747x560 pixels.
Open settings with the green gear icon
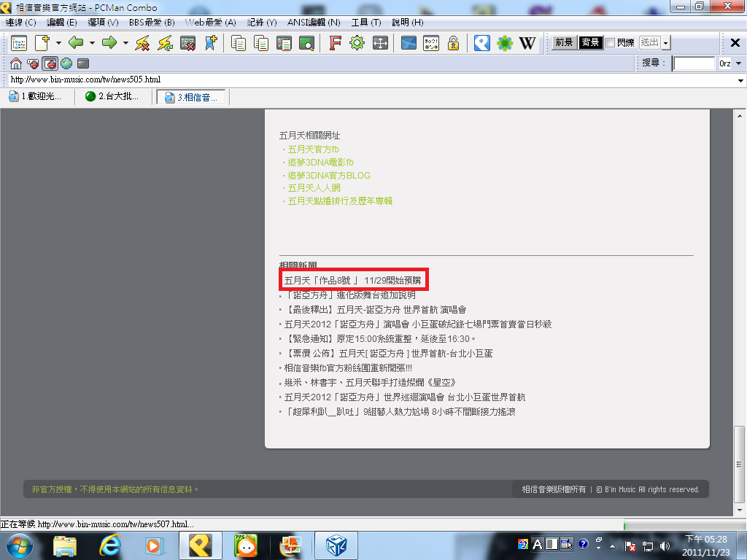(357, 43)
